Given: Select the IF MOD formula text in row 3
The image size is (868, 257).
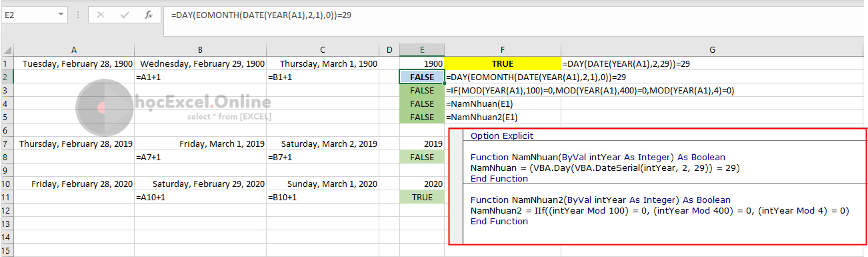Looking at the screenshot, I should 590,91.
